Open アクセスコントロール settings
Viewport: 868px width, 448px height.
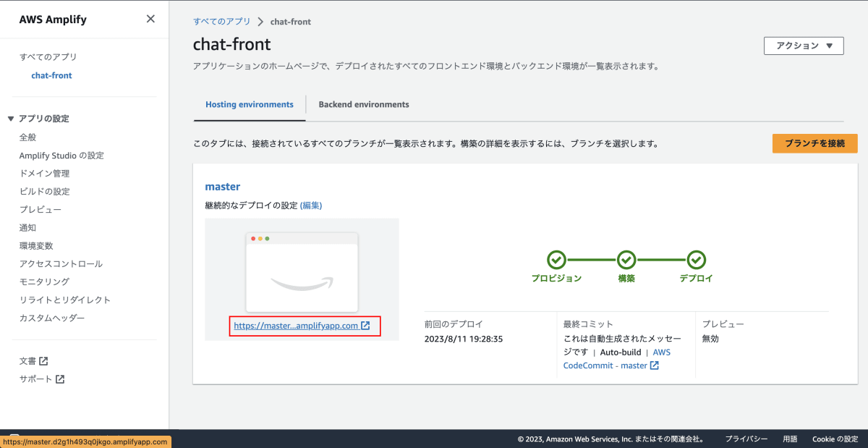point(61,264)
